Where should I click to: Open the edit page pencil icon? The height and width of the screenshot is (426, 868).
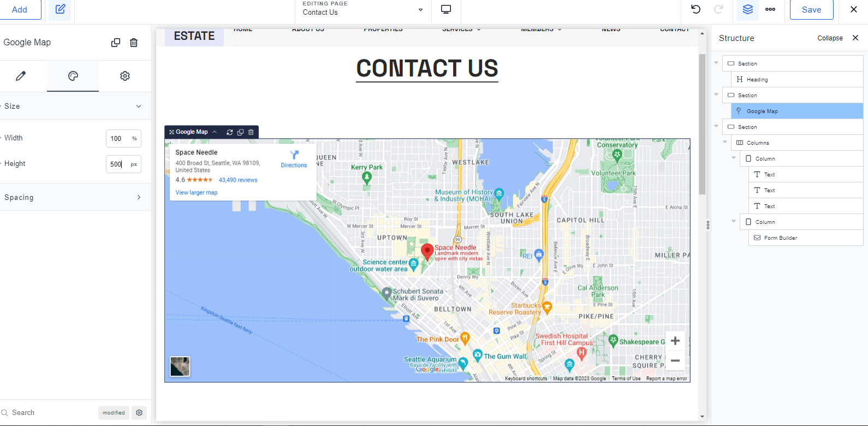point(60,9)
